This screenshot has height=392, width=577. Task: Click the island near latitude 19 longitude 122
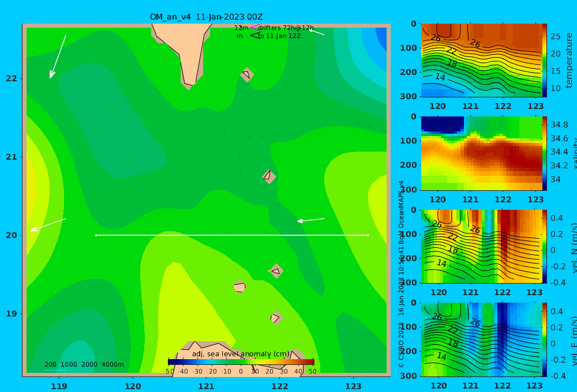pyautogui.click(x=276, y=318)
